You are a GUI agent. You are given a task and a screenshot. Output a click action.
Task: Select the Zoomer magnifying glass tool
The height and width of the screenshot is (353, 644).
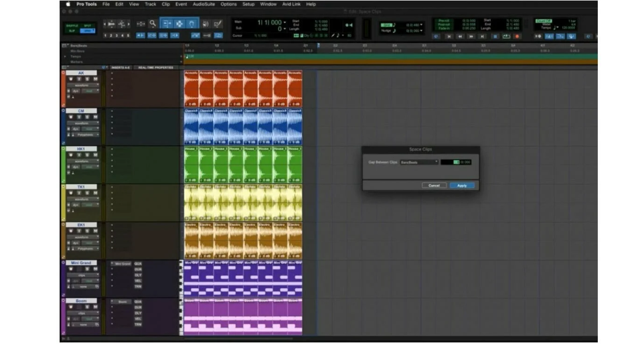pos(153,23)
